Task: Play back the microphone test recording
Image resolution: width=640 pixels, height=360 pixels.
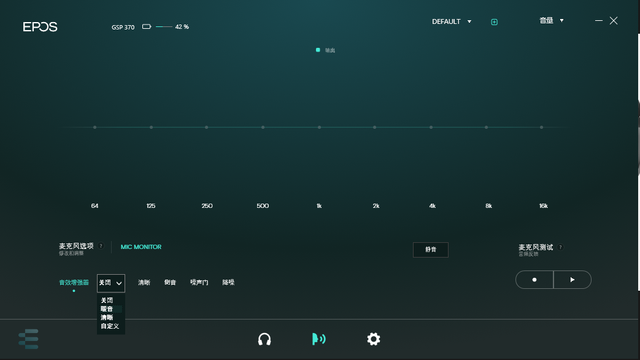Action: click(572, 280)
